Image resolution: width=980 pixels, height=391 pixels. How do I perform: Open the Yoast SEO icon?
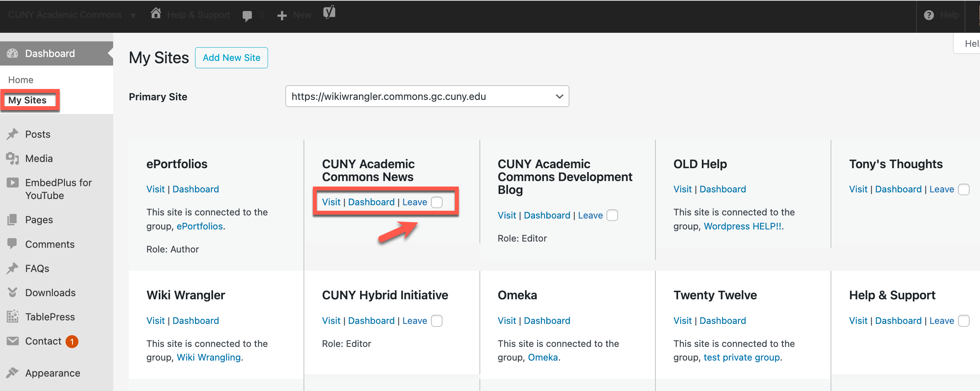[329, 12]
